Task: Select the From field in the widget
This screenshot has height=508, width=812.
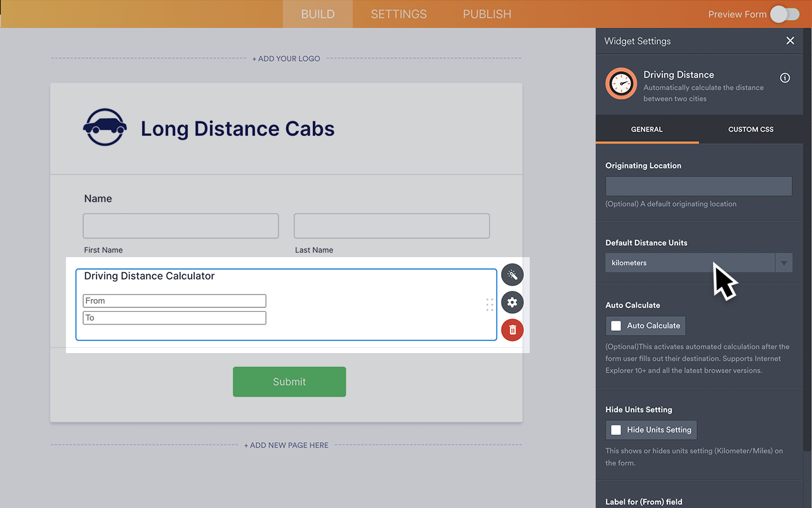Action: tap(174, 300)
